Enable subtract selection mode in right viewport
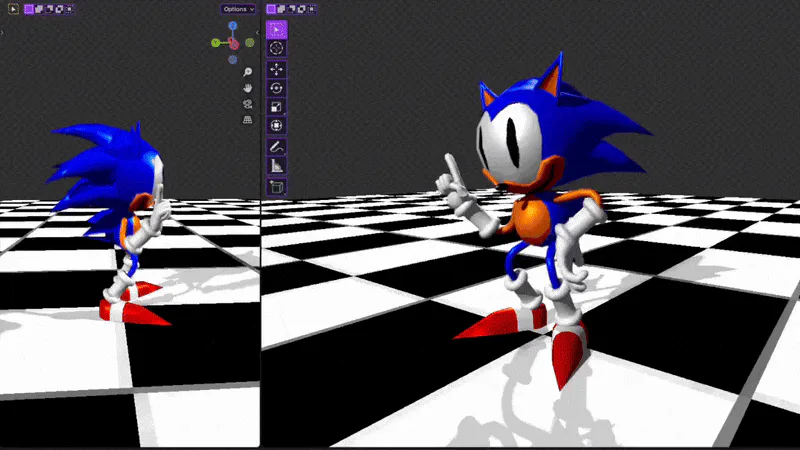The image size is (800, 450). pyautogui.click(x=292, y=9)
